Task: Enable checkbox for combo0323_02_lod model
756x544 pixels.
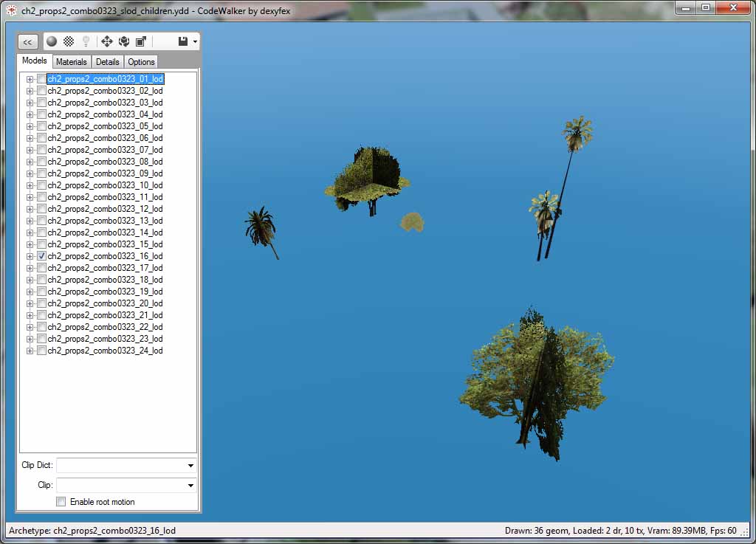Action: click(41, 91)
